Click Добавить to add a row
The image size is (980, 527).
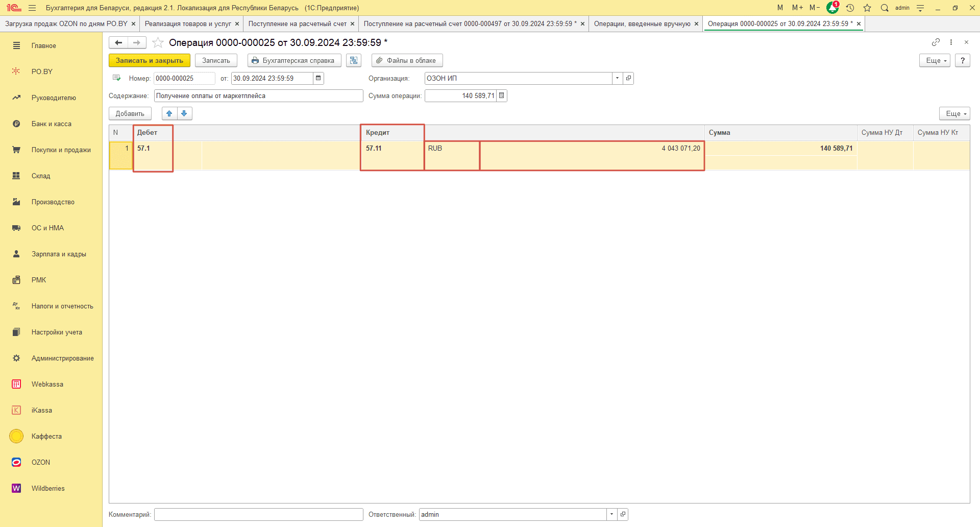130,113
